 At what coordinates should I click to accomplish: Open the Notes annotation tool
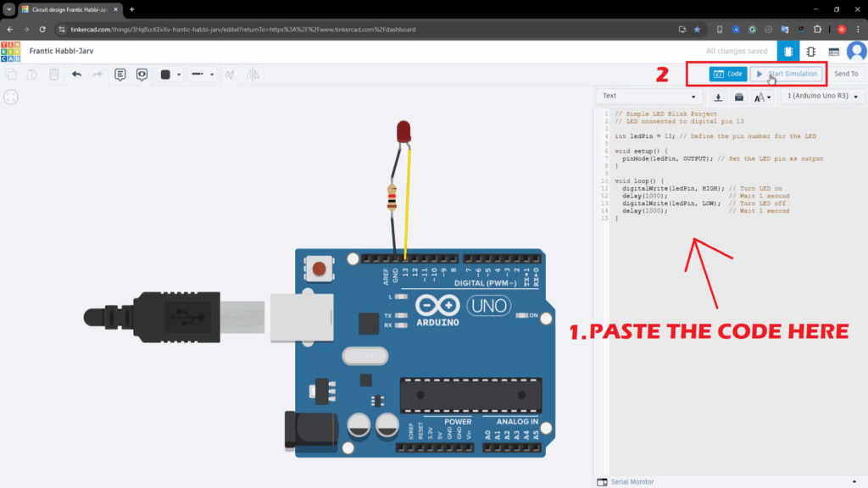pos(120,74)
